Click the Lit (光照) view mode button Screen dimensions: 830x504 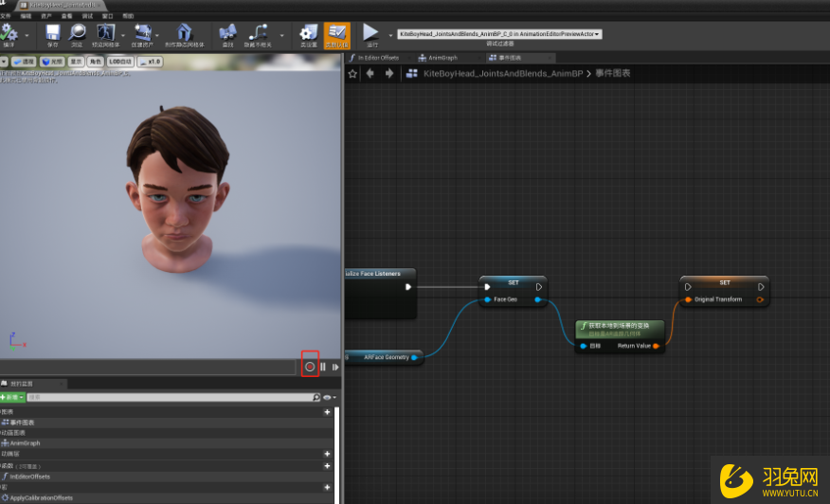(52, 62)
